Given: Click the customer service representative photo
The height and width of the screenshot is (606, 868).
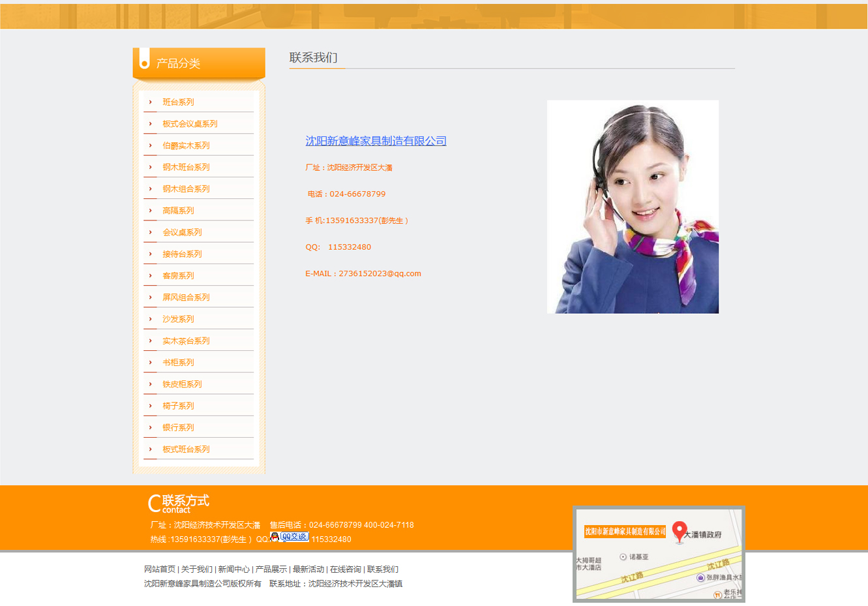Looking at the screenshot, I should coord(633,207).
